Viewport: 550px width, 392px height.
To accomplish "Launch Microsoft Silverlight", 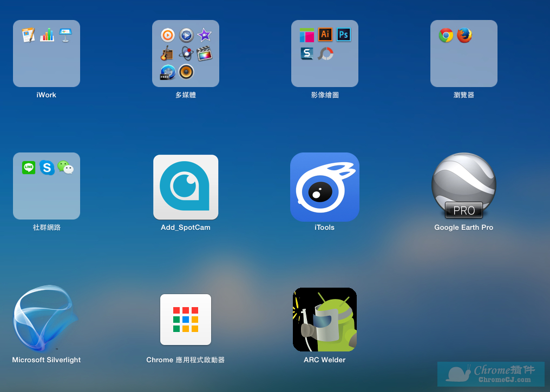I will (46, 319).
